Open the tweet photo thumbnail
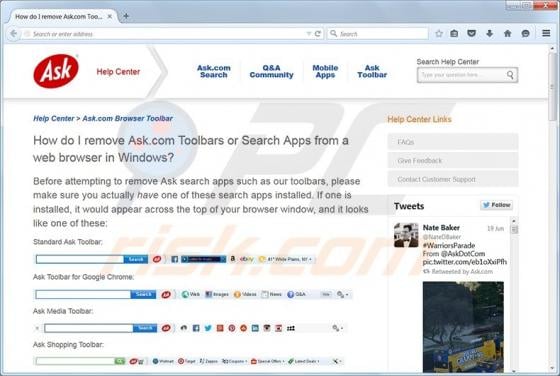560x376 pixels. pos(463,327)
